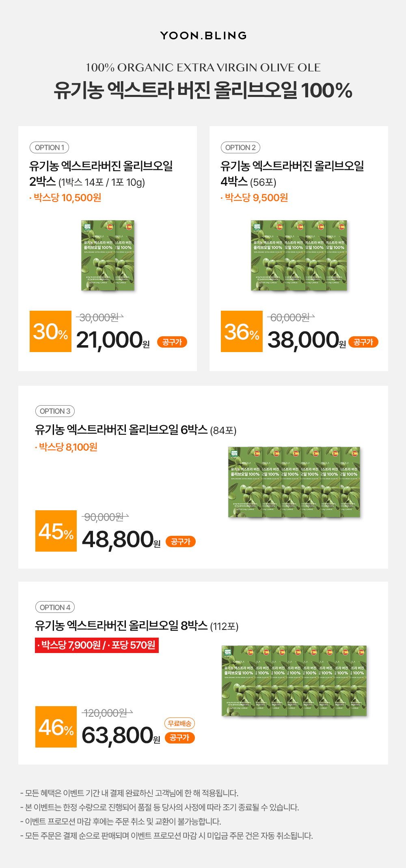The width and height of the screenshot is (406, 868).
Task: Click the 무료배송 free shipping badge
Action: tap(179, 723)
